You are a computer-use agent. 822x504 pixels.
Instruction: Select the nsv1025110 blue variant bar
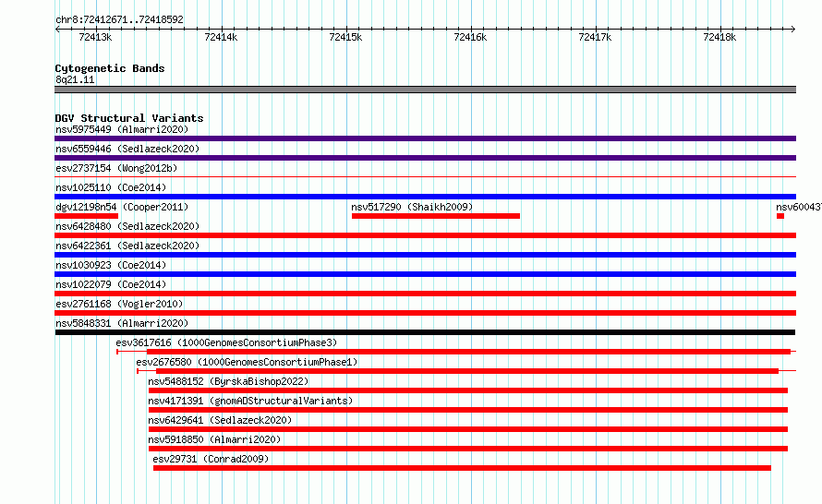coord(425,197)
